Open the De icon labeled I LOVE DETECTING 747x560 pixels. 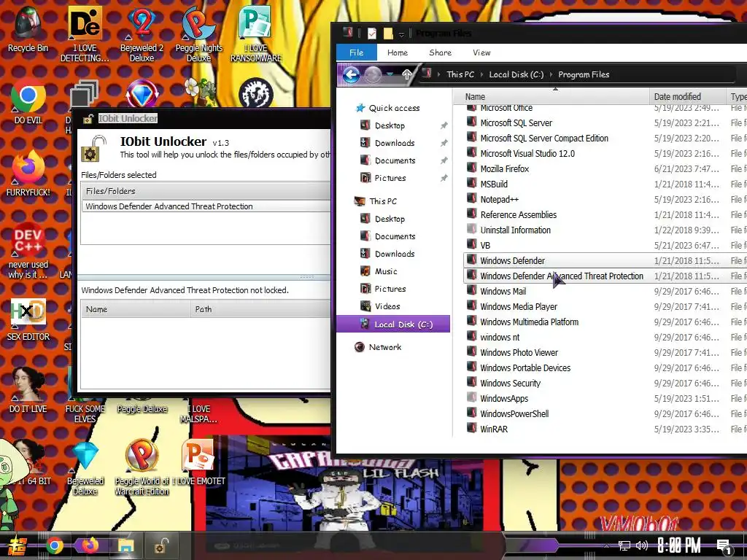click(x=85, y=34)
